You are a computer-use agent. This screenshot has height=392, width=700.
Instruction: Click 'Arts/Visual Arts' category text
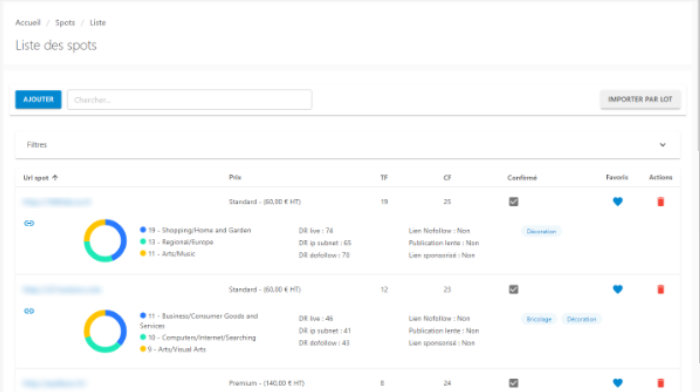[x=182, y=349]
